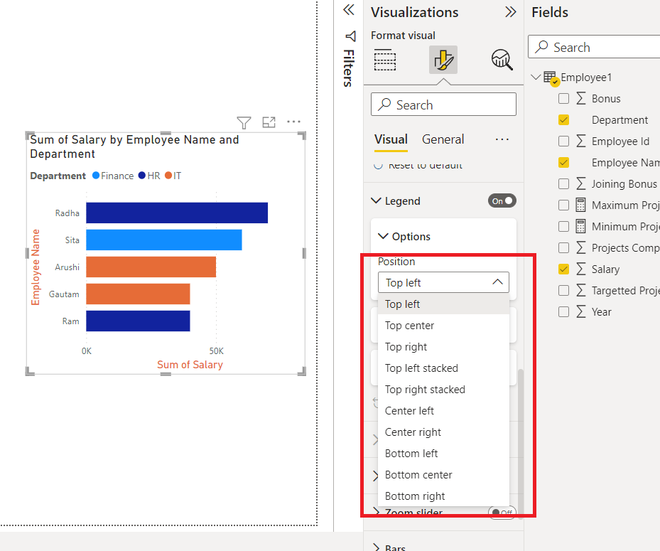Choose Top center legend position
Screen dimensions: 660x551
pyautogui.click(x=444, y=325)
